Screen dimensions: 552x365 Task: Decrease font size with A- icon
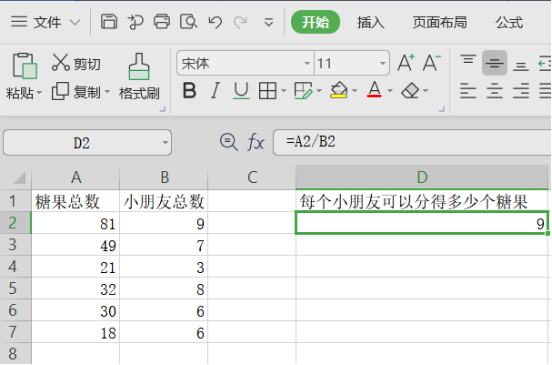pos(432,63)
